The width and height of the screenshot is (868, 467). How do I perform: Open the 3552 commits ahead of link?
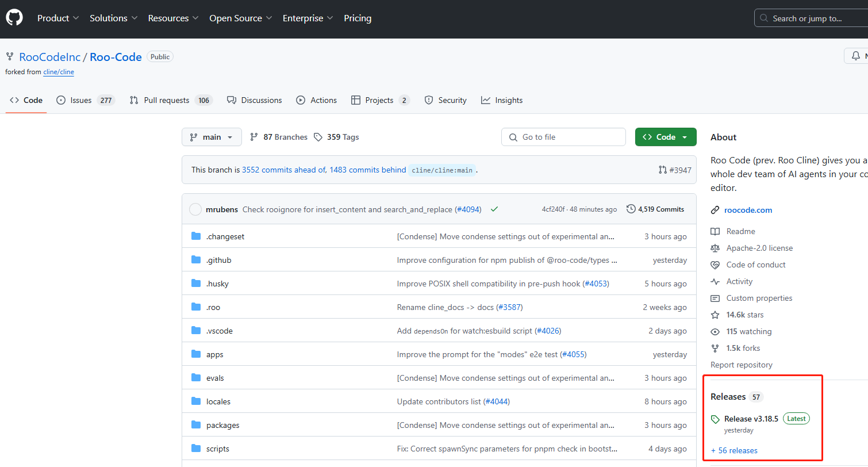(283, 170)
